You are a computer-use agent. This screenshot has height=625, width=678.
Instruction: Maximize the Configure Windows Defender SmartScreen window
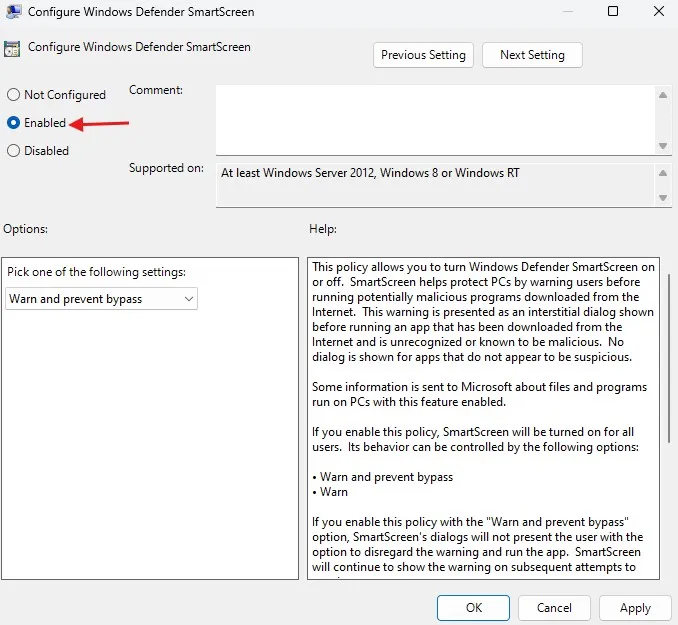[613, 11]
